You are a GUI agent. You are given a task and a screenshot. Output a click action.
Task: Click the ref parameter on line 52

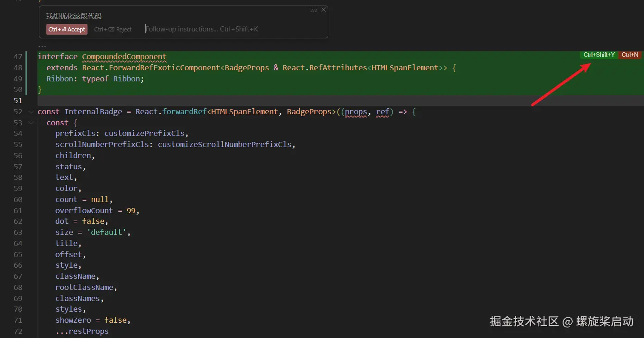coord(383,112)
